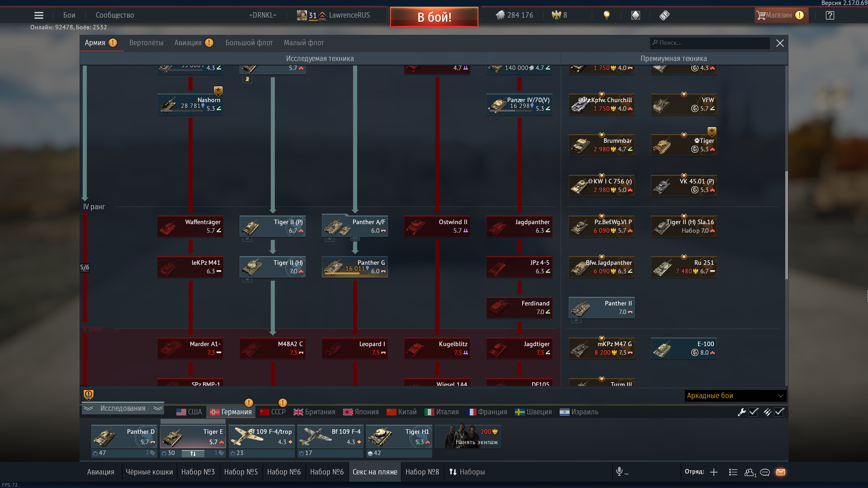
Task: Open the ticket items icon
Action: point(664,15)
